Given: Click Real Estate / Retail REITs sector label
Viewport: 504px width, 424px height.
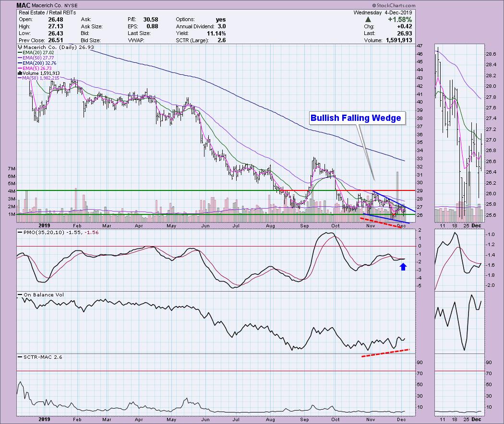Looking at the screenshot, I should point(47,12).
